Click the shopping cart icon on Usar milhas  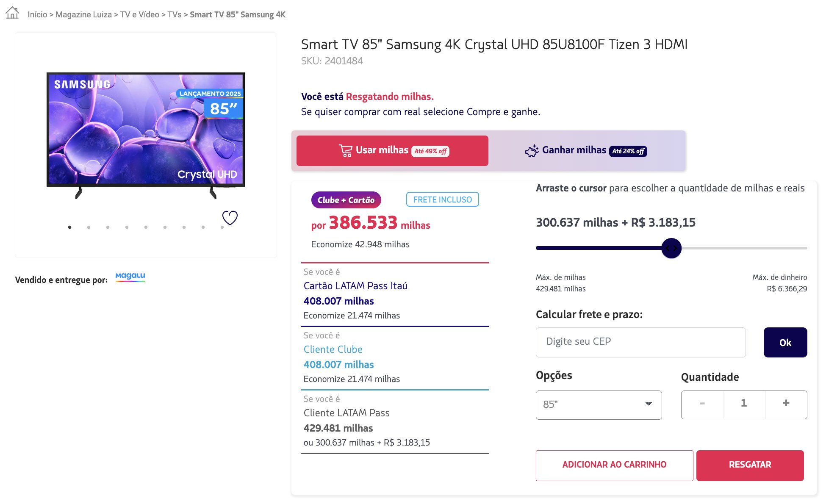[346, 151]
